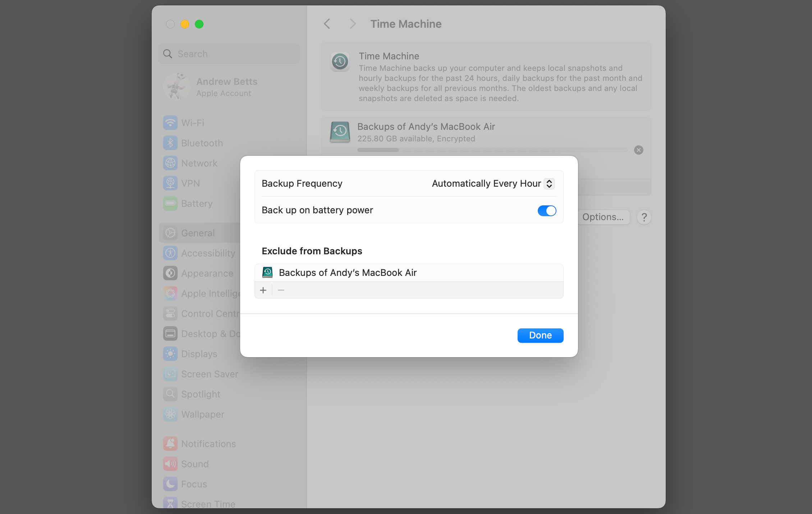Image resolution: width=812 pixels, height=514 pixels.
Task: Open Notifications settings menu item
Action: (x=209, y=444)
